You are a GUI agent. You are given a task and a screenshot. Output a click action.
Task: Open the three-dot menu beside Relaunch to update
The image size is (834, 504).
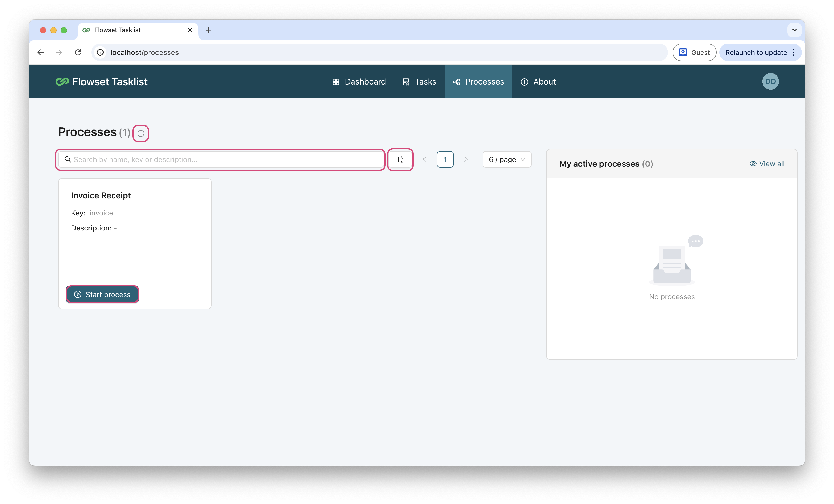[794, 52]
